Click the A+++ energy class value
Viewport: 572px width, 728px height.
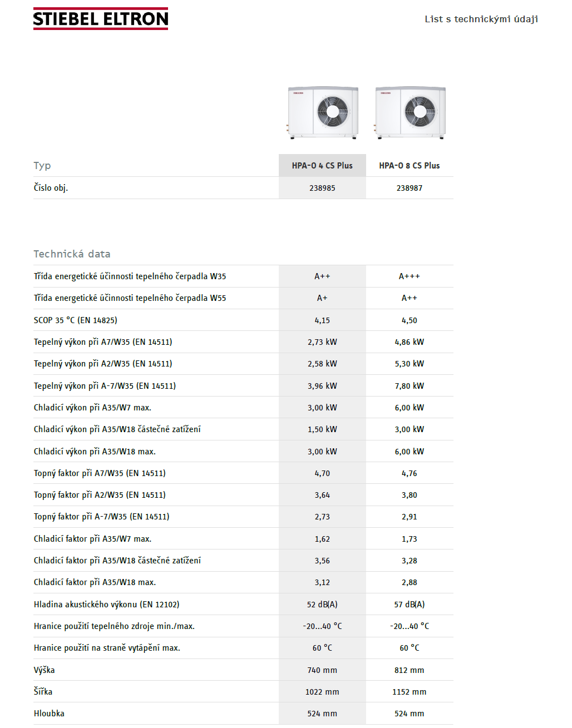pos(410,276)
